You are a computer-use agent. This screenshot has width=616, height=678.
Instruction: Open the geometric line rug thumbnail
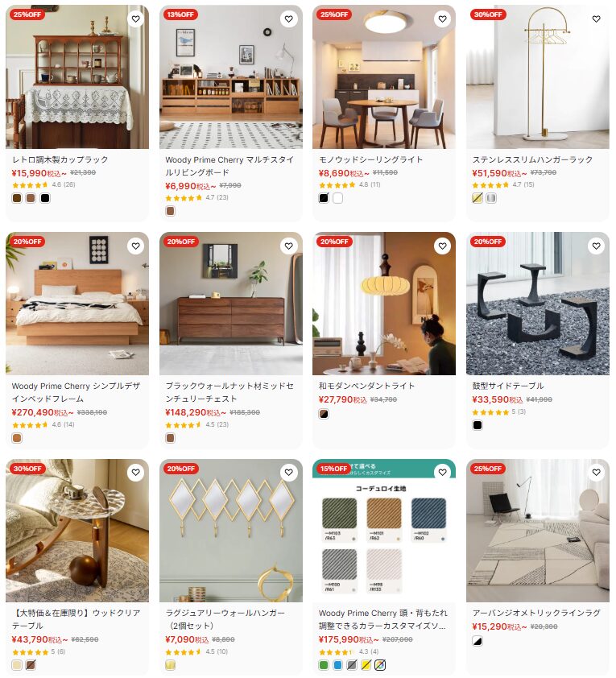tap(537, 531)
